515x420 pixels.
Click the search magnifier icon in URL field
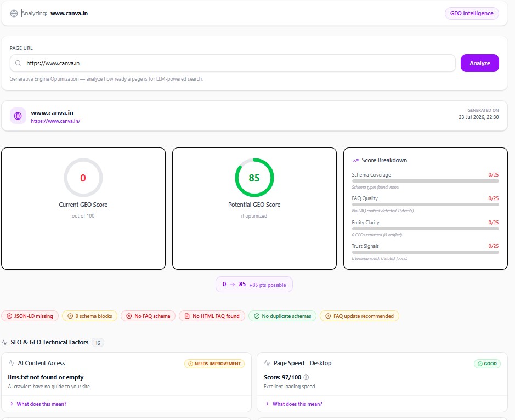coord(18,63)
